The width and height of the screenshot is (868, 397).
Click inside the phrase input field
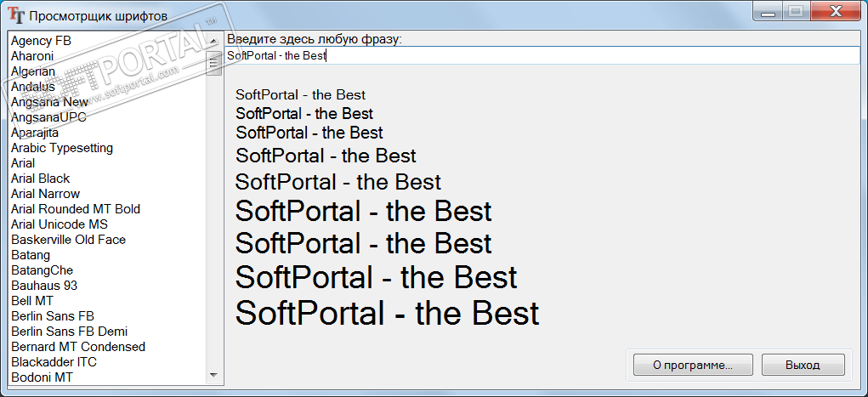pos(542,55)
